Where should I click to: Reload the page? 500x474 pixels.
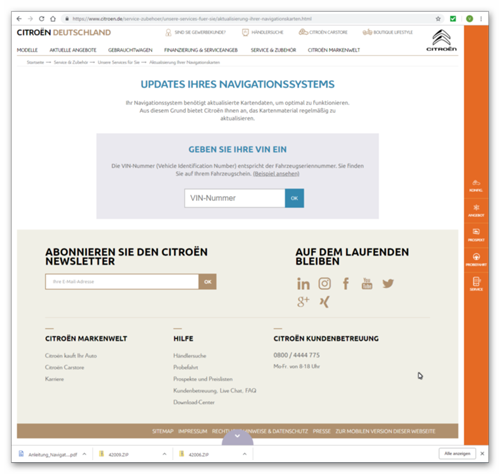click(x=41, y=19)
